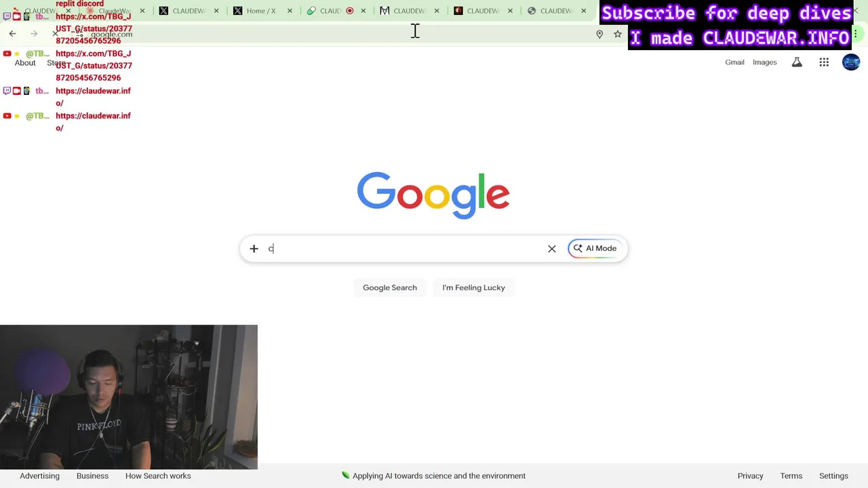
Task: Open site information icon beside google.com
Action: pos(79,34)
